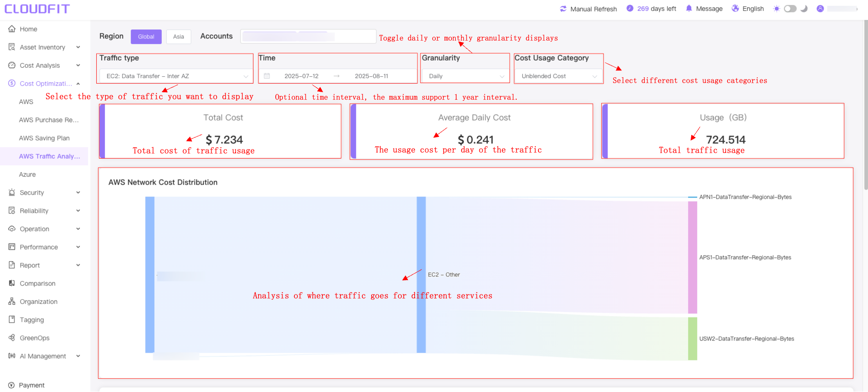Select the Asia region option
Screen dimensions: 868x392
point(179,37)
